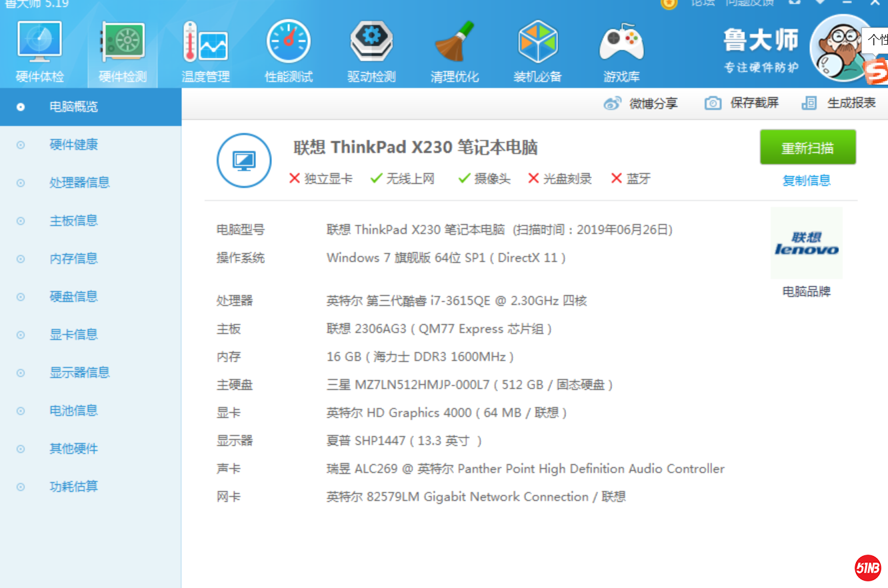
Task: Switch to 硬盘信息 sidebar item
Action: [x=73, y=297]
